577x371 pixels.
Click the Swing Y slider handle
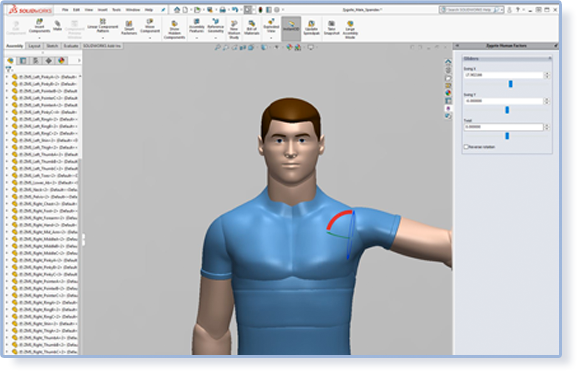click(507, 110)
